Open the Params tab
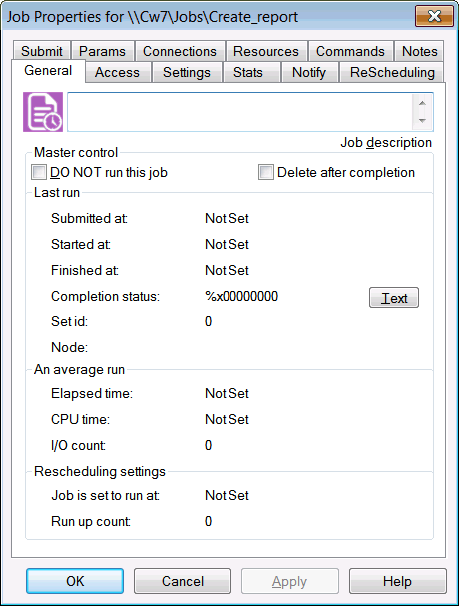 [x=102, y=51]
